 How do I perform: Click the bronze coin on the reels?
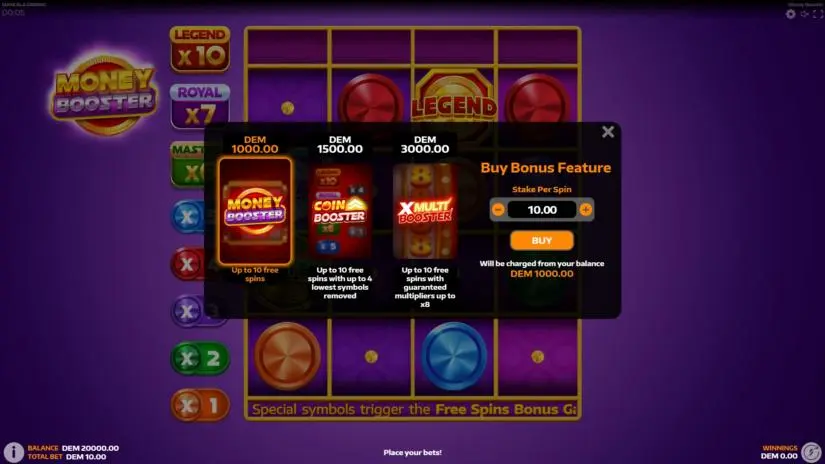pyautogui.click(x=287, y=356)
